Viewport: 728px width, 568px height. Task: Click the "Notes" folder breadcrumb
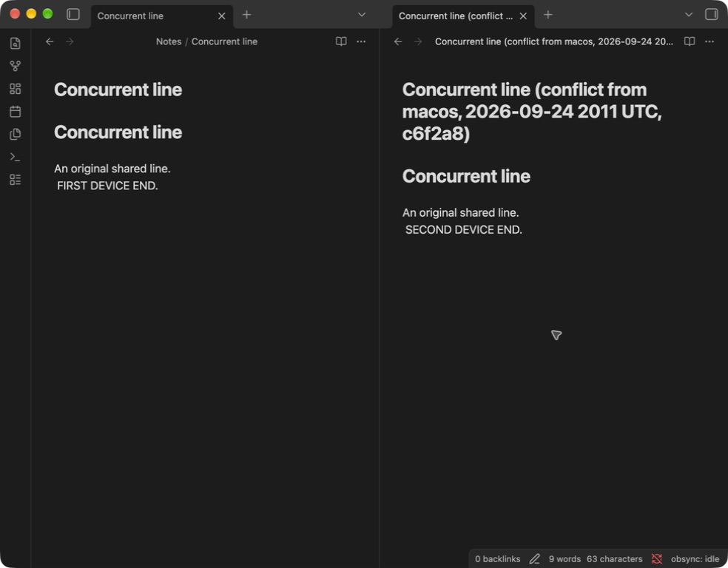point(169,41)
